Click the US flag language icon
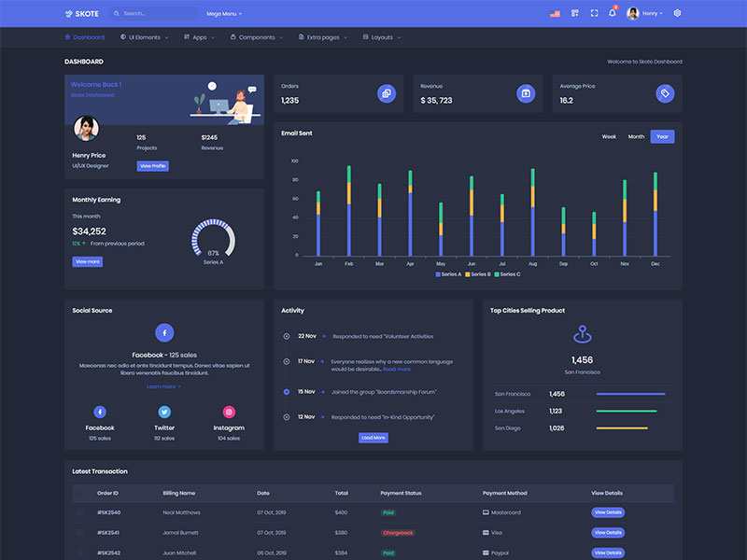 point(555,14)
